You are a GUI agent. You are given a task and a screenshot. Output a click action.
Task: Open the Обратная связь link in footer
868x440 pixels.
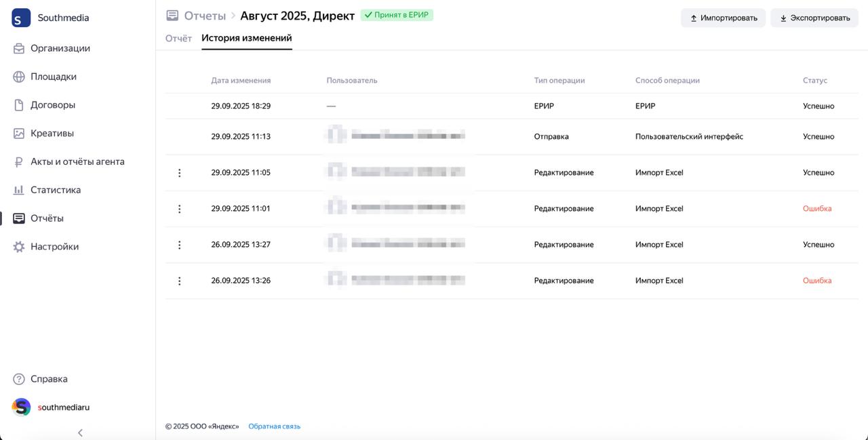pos(274,426)
